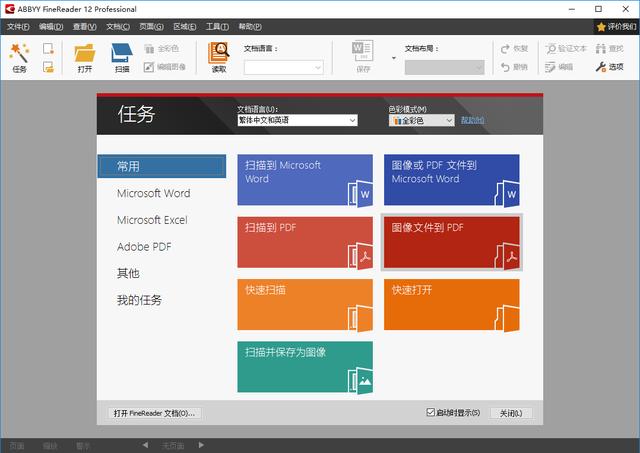The width and height of the screenshot is (640, 453).
Task: Toggle the 启动时显示 checkbox
Action: coord(430,412)
